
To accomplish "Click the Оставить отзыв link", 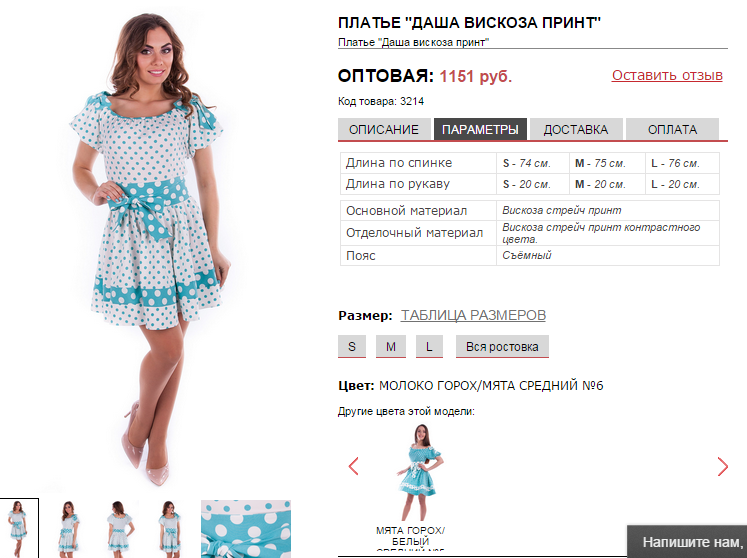I will point(667,75).
